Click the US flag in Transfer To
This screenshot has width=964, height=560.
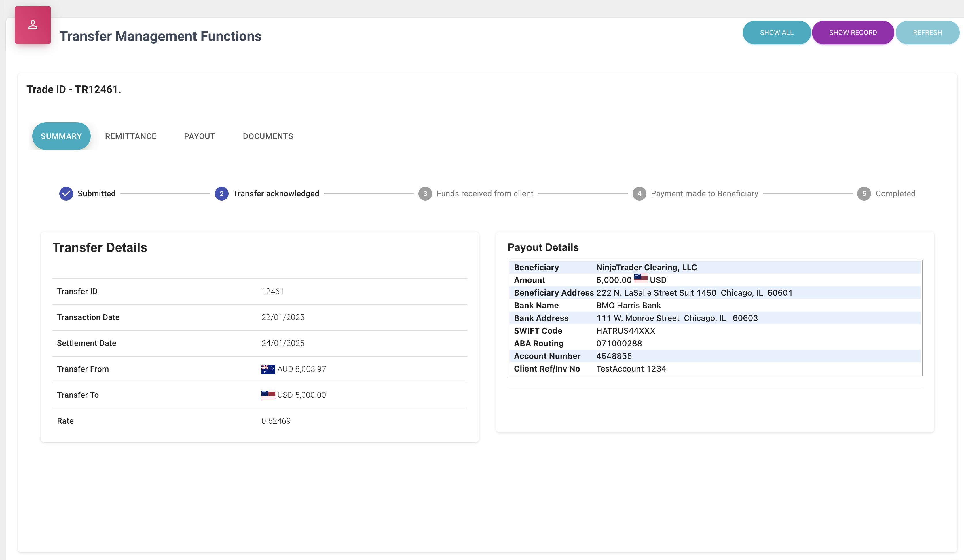[x=268, y=395]
